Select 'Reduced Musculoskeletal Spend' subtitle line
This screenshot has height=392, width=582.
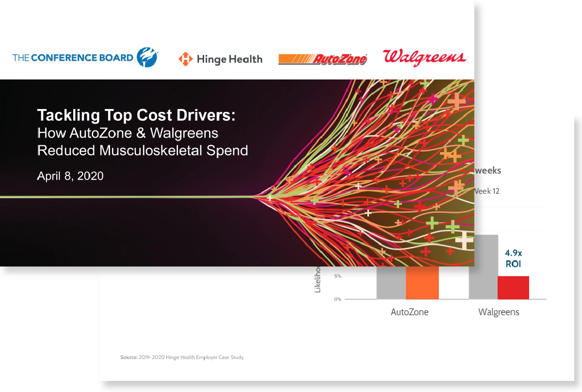tap(143, 150)
